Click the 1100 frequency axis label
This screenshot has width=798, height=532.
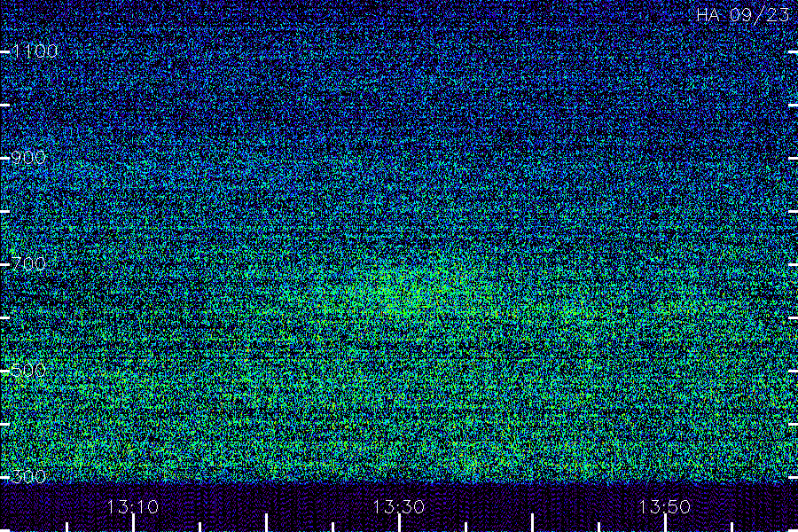[x=35, y=51]
